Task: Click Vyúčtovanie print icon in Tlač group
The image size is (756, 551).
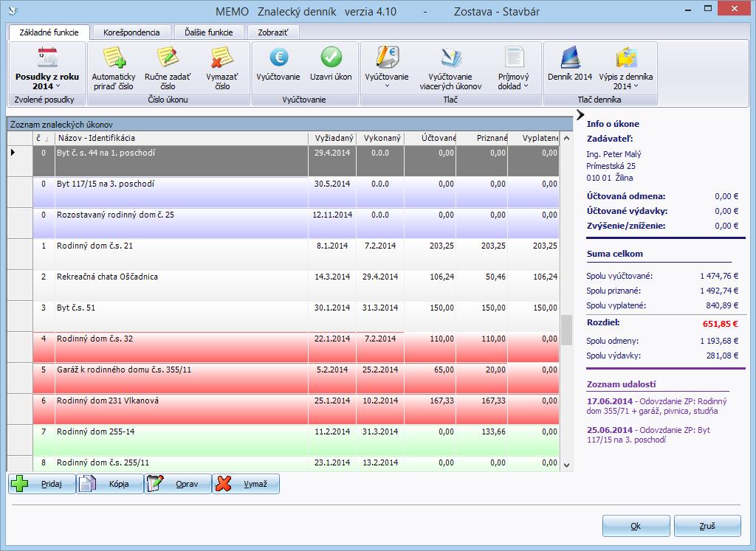Action: [387, 58]
